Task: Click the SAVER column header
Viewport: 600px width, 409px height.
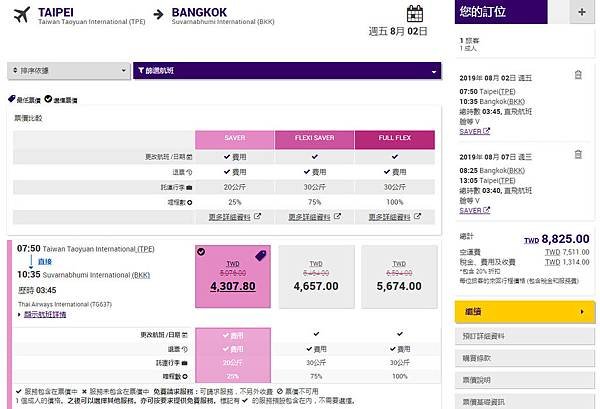Action: pyautogui.click(x=235, y=140)
